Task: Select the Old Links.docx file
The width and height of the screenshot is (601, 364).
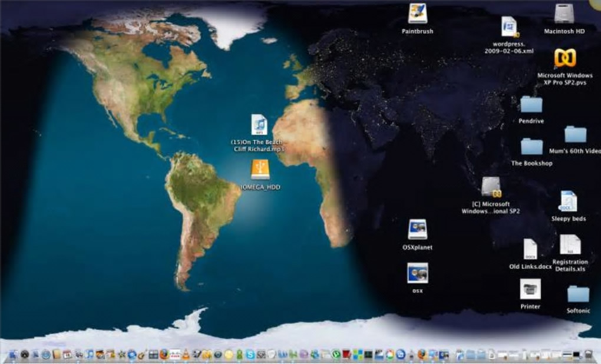Action: point(530,249)
